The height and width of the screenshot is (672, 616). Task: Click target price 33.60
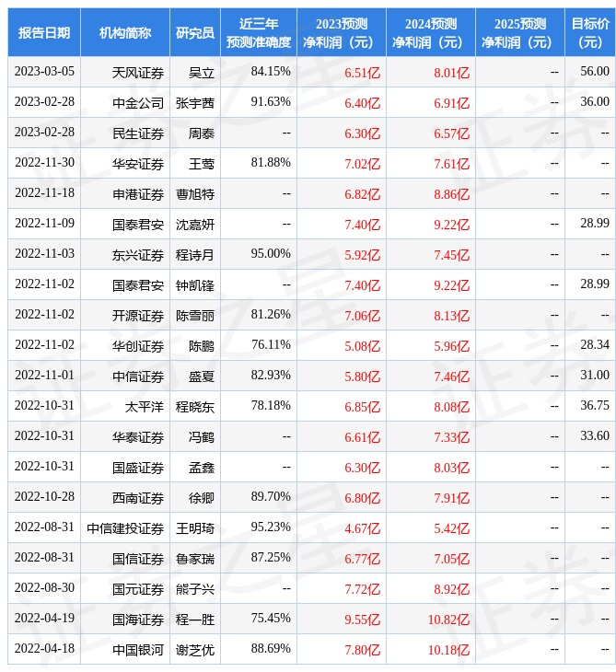595,436
